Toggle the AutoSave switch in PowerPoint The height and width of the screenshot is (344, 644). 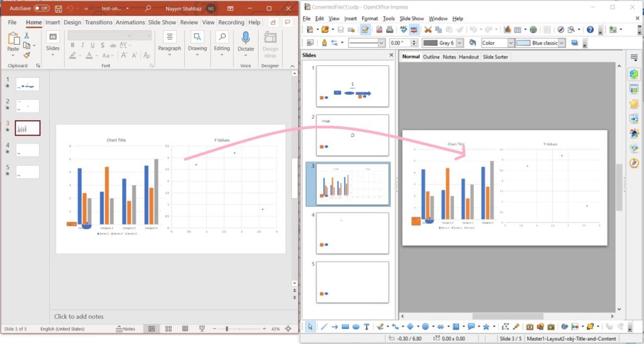42,8
